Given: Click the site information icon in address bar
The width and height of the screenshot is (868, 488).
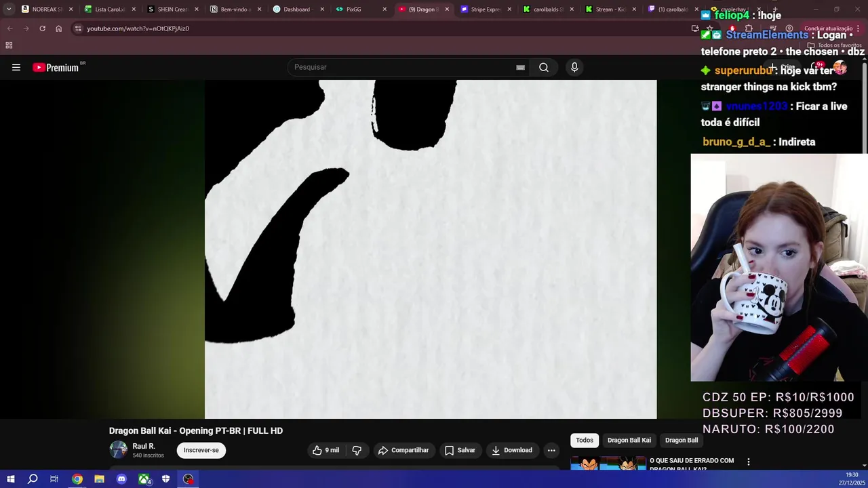Looking at the screenshot, I should 78,28.
